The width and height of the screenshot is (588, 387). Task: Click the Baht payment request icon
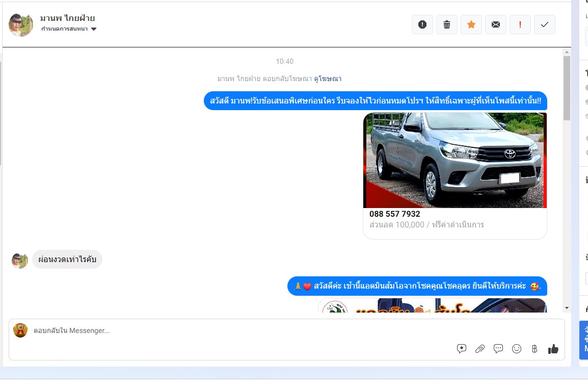(x=534, y=349)
